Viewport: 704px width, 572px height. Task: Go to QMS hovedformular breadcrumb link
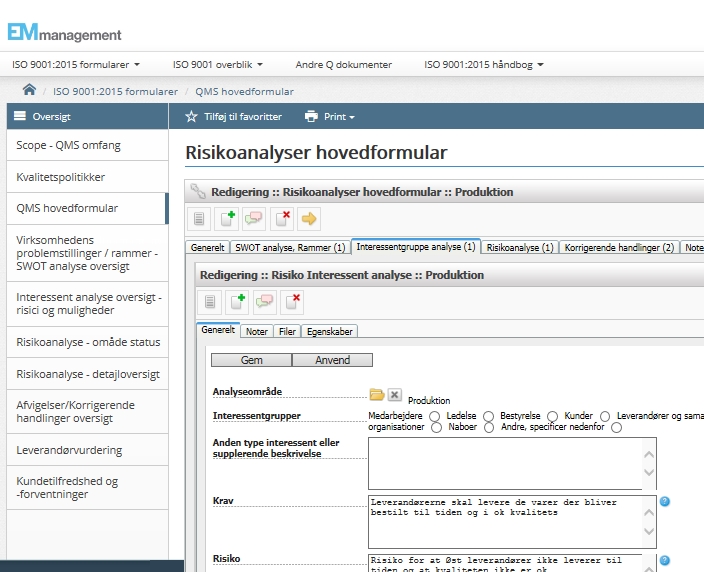coord(244,92)
